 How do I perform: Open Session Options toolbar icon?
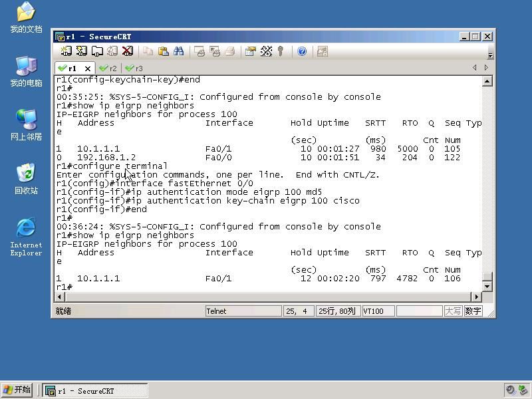click(x=251, y=51)
